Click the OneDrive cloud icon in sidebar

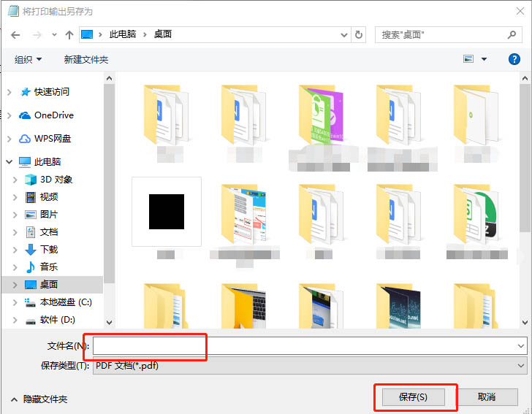(25, 115)
